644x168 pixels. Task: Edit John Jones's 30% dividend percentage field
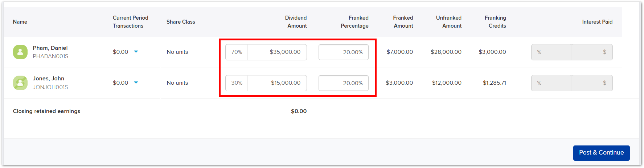coord(237,83)
